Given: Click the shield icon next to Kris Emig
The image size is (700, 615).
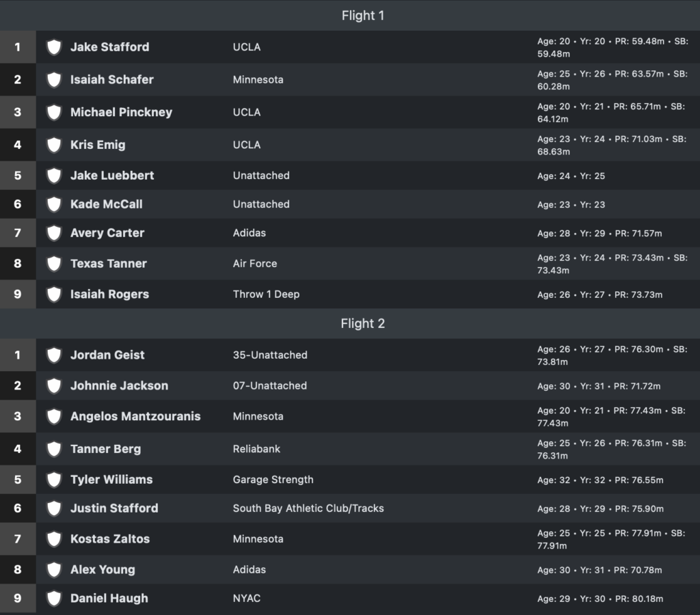Looking at the screenshot, I should 54,145.
